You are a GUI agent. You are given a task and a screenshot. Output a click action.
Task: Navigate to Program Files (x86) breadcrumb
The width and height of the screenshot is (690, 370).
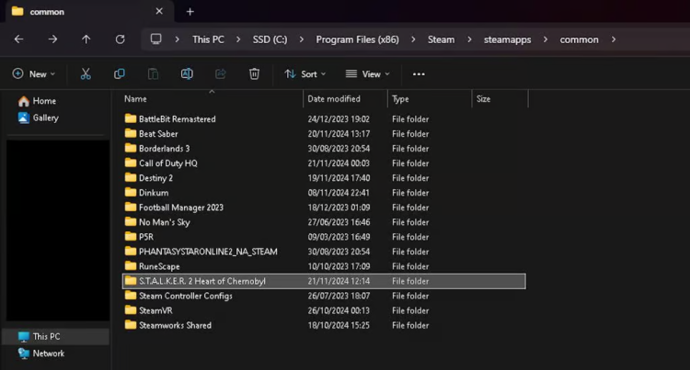(357, 40)
